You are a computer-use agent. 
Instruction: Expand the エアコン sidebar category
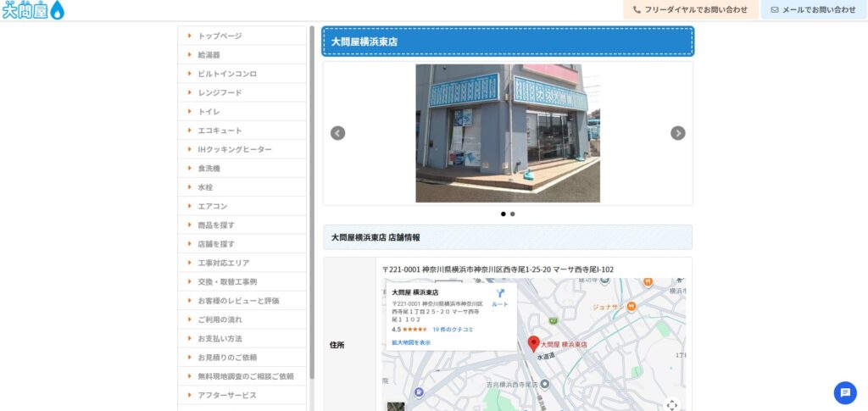pyautogui.click(x=212, y=206)
